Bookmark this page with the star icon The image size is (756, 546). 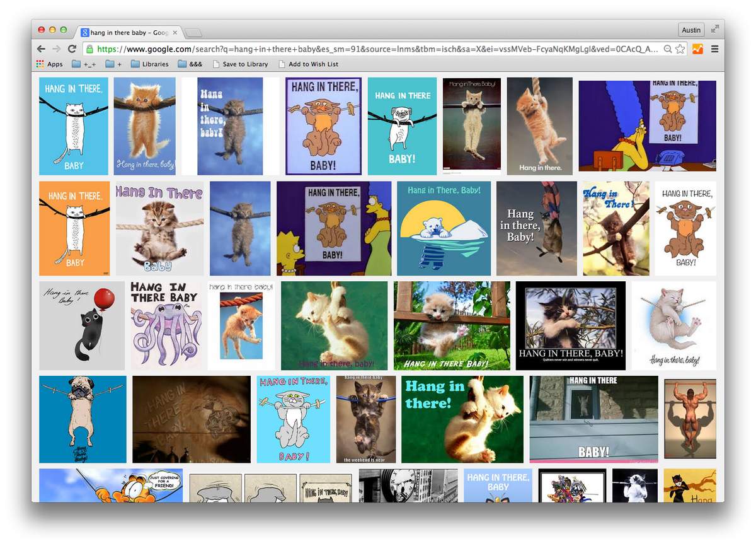(680, 49)
